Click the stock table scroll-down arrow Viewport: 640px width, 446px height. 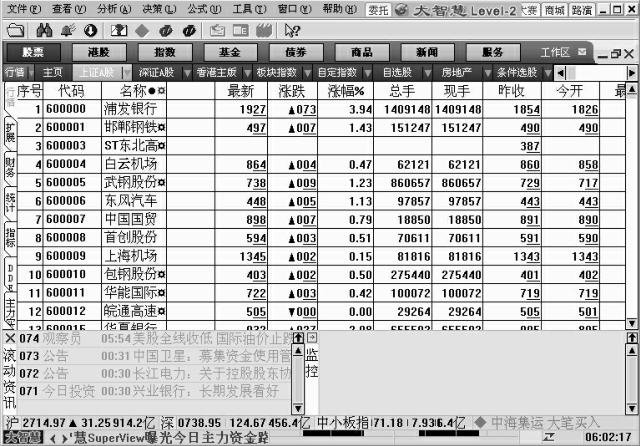(x=631, y=324)
